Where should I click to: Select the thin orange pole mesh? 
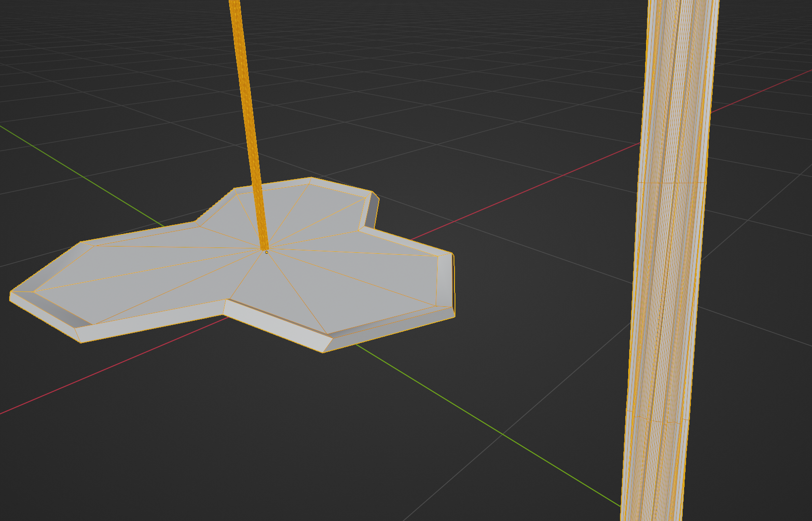tap(249, 125)
